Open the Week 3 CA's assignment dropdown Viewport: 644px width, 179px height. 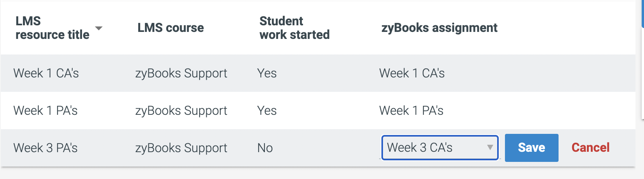point(440,147)
